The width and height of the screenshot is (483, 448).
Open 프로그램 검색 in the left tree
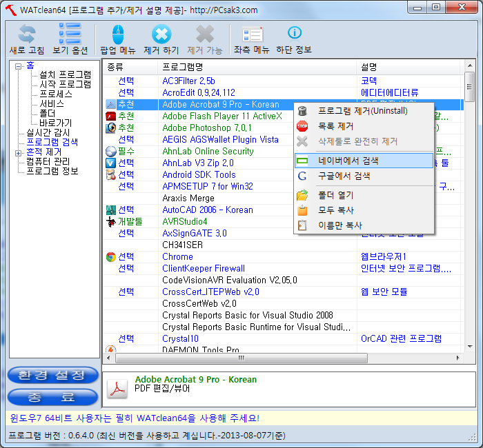pyautogui.click(x=52, y=142)
